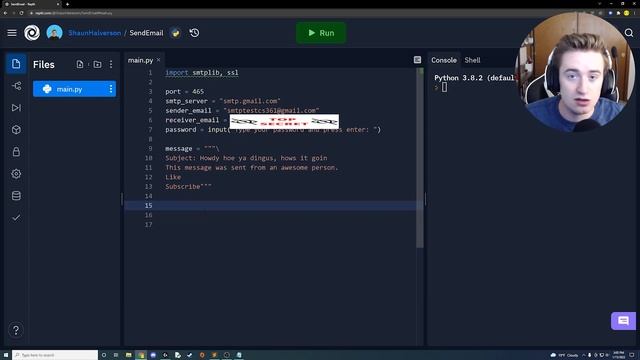Click the SendEmail repl name
Screen dimensions: 640x360
pyautogui.click(x=146, y=33)
